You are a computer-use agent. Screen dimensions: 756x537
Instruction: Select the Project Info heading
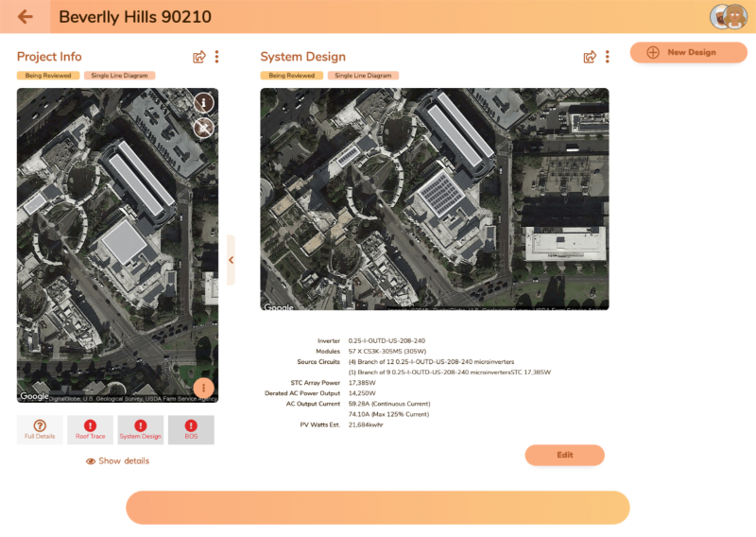[x=49, y=57]
